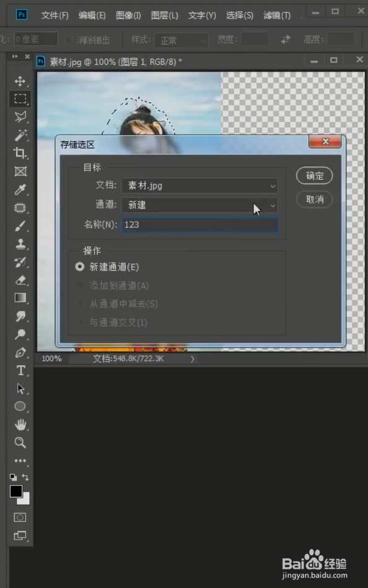The height and width of the screenshot is (588, 368).
Task: Click the 取消 button
Action: 314,199
